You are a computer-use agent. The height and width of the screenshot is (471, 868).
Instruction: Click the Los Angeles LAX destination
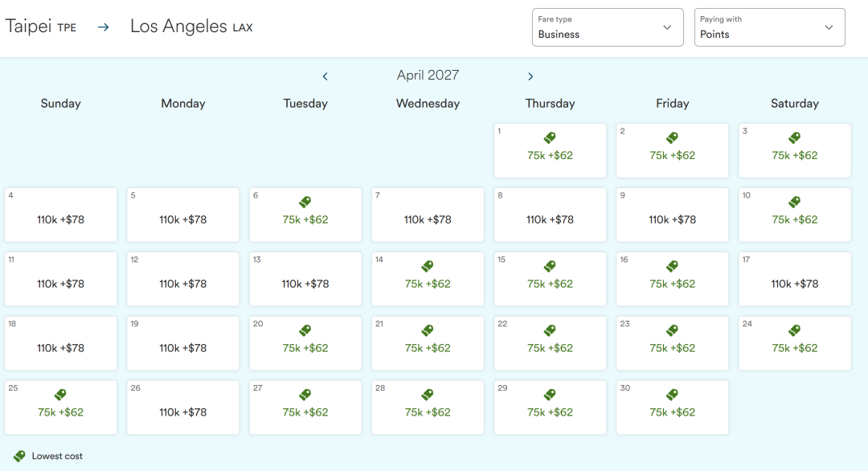(191, 27)
